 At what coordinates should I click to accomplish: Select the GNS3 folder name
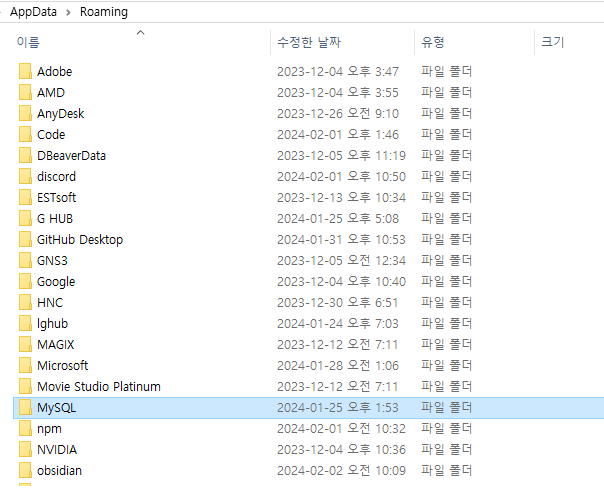click(x=52, y=260)
